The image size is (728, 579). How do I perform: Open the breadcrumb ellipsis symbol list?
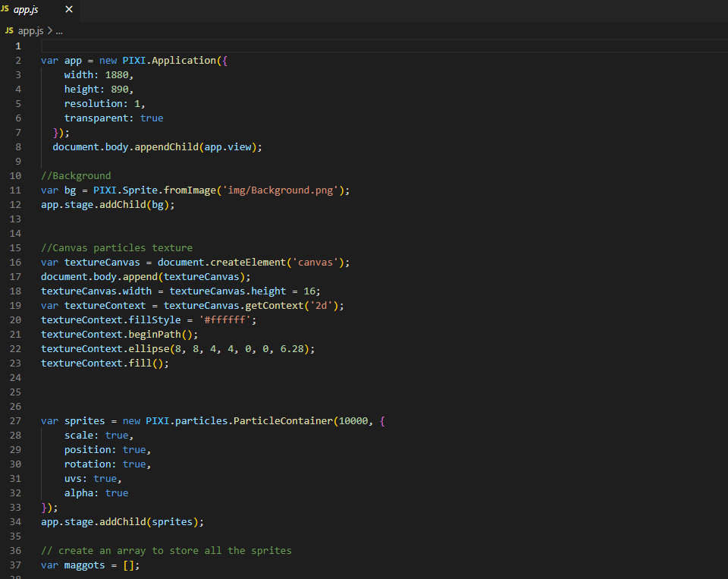click(59, 31)
